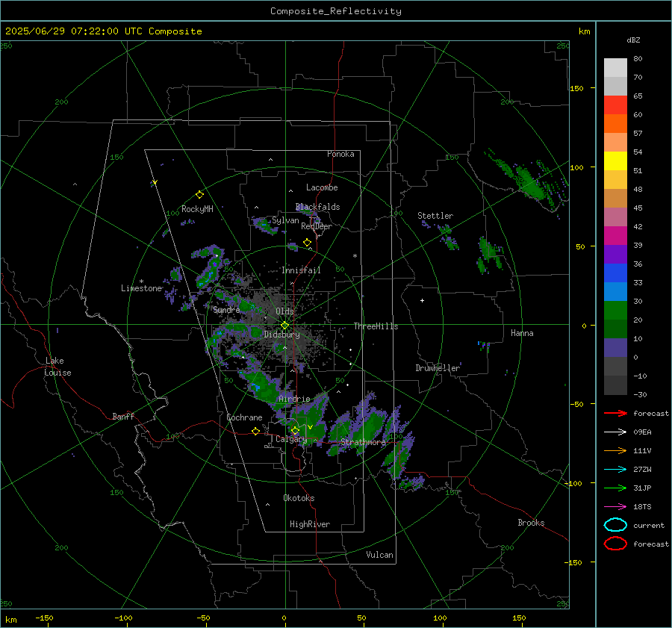This screenshot has height=628, width=672.
Task: Click the Sundre city label
Action: (x=226, y=309)
